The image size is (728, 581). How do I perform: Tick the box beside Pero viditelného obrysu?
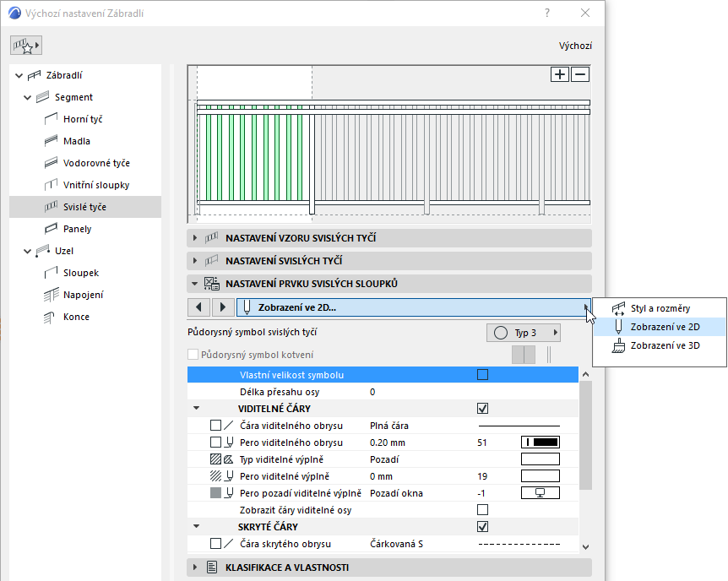(x=215, y=443)
